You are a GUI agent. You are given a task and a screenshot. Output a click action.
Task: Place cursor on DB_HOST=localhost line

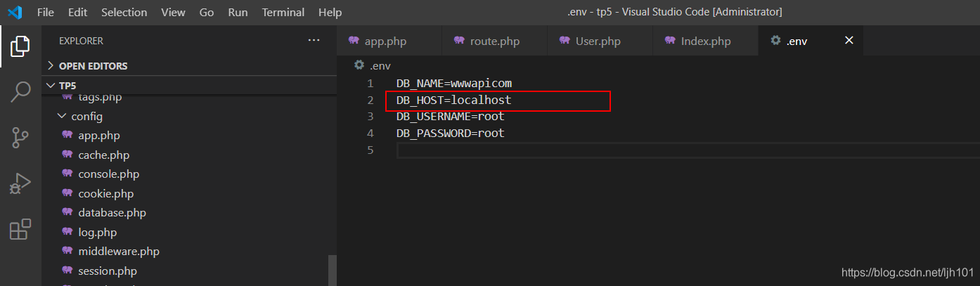[x=453, y=100]
